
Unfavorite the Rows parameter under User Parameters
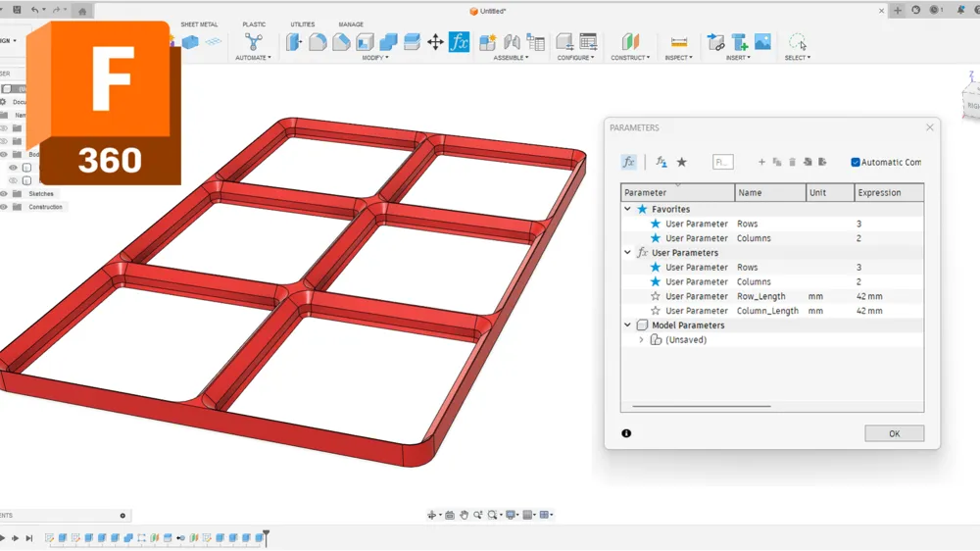655,267
